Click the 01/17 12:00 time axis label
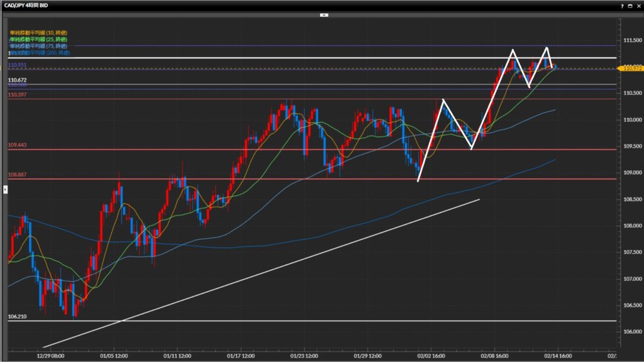The image size is (644, 362). [243, 355]
